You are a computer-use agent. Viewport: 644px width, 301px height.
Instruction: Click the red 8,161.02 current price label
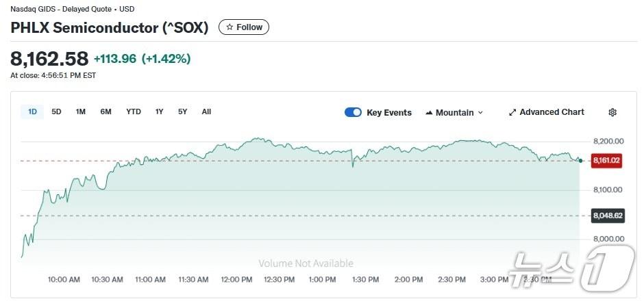point(606,161)
